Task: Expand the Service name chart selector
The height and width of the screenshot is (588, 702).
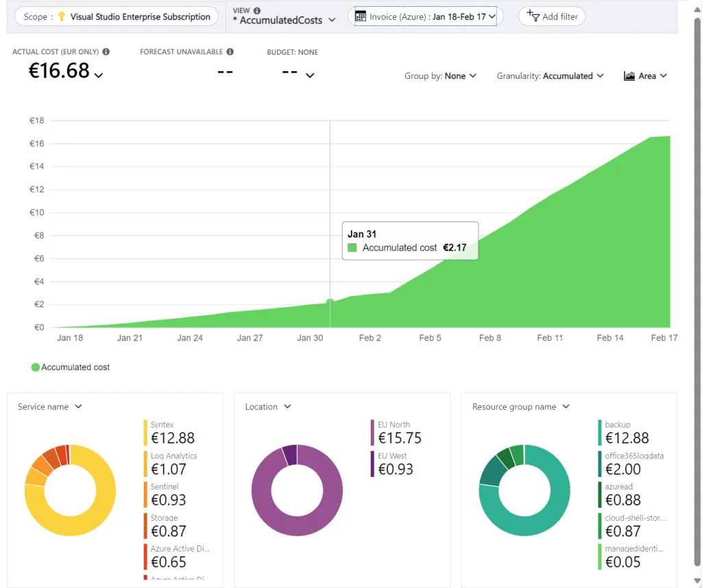Action: coord(50,406)
